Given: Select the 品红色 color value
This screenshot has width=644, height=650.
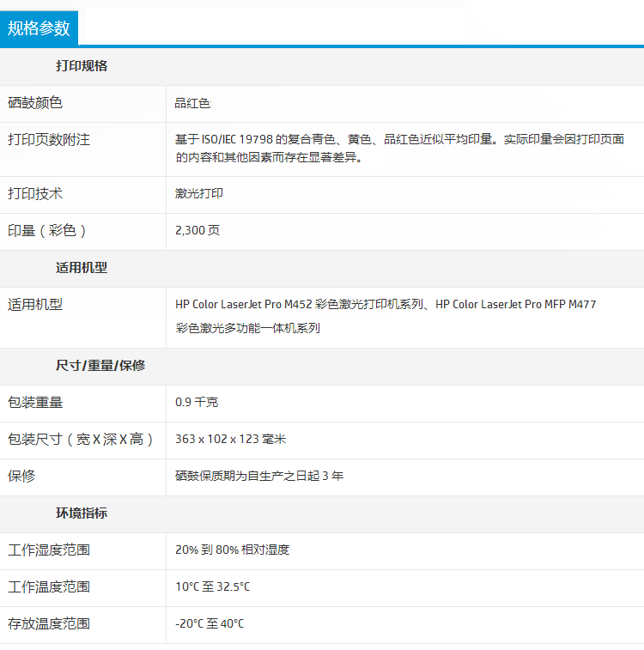Looking at the screenshot, I should coord(192,103).
